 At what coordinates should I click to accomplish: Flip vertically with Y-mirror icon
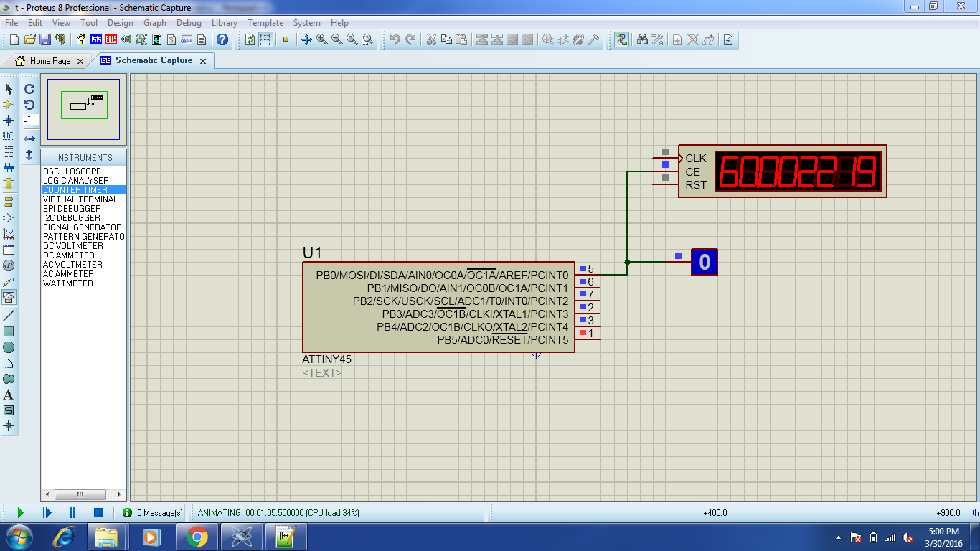[x=29, y=154]
